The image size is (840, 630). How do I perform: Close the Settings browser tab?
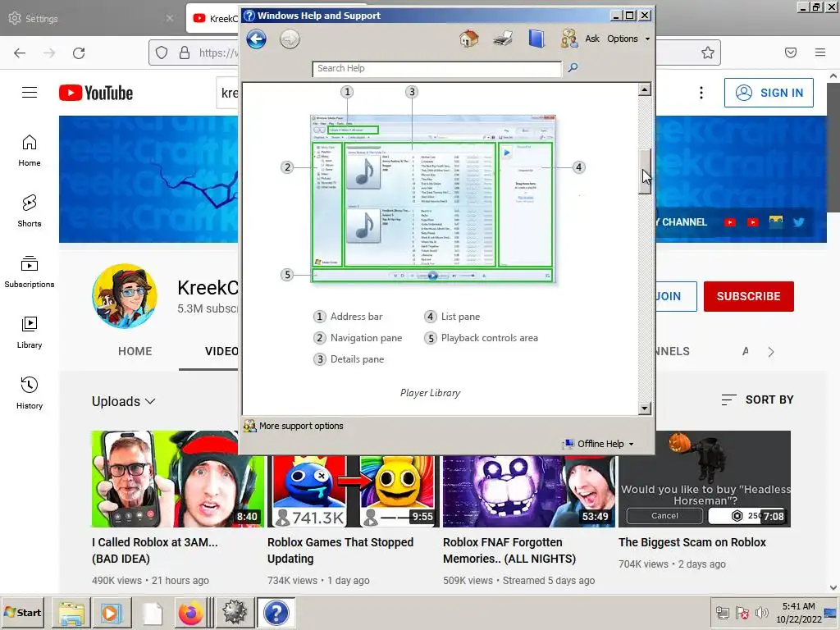click(169, 18)
